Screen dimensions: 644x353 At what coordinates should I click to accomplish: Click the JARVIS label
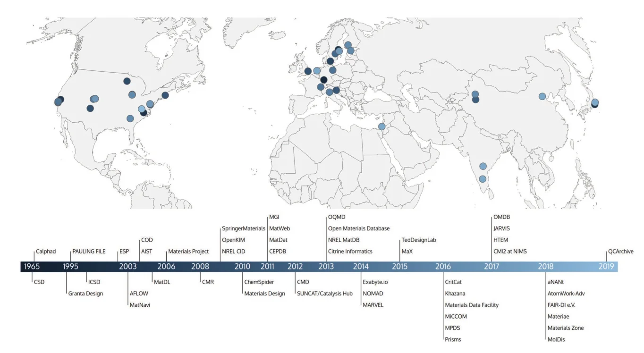tap(501, 228)
